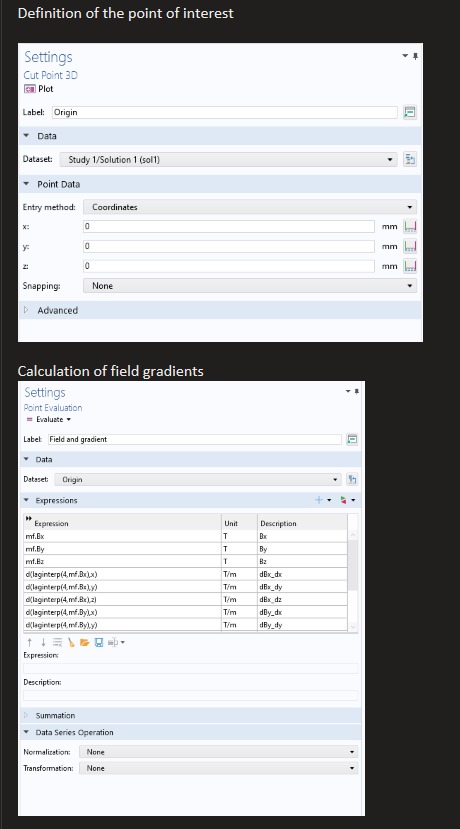Click the dBy_dy description cell
460x829 pixels.
[302, 625]
